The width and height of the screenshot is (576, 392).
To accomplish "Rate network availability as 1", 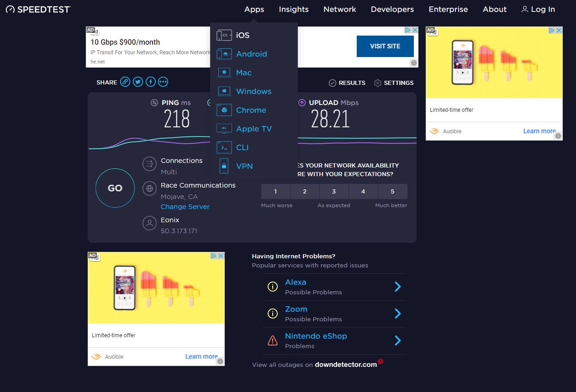I will [x=275, y=191].
